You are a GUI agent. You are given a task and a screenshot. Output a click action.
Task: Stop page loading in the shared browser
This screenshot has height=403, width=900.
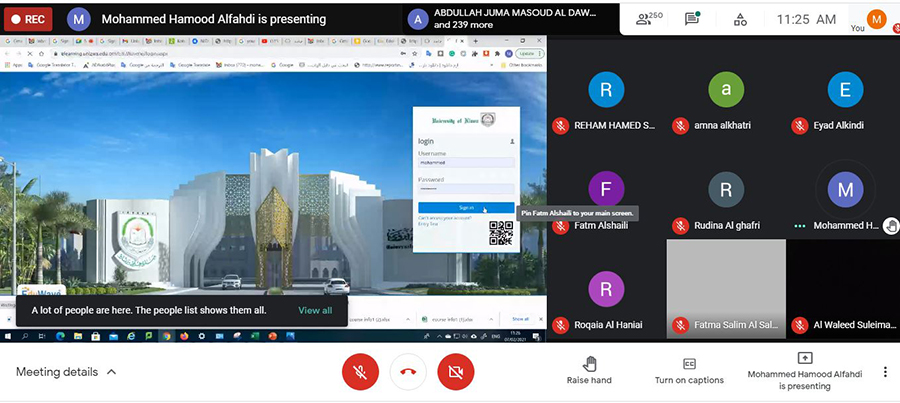click(x=29, y=53)
